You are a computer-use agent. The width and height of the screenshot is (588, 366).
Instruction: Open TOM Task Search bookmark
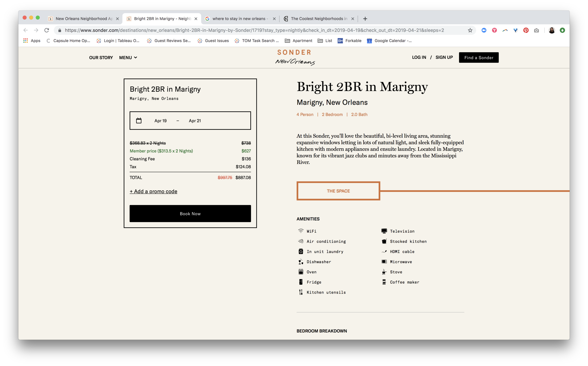click(x=256, y=41)
